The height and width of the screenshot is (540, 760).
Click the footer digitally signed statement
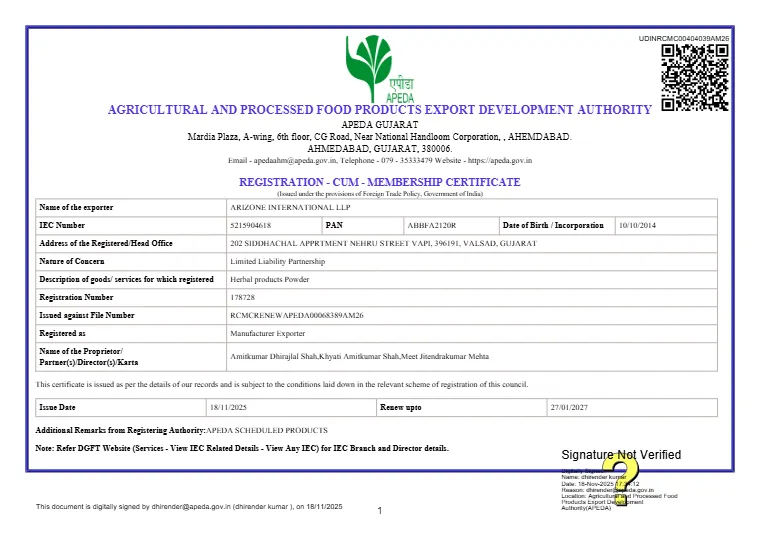pos(189,507)
